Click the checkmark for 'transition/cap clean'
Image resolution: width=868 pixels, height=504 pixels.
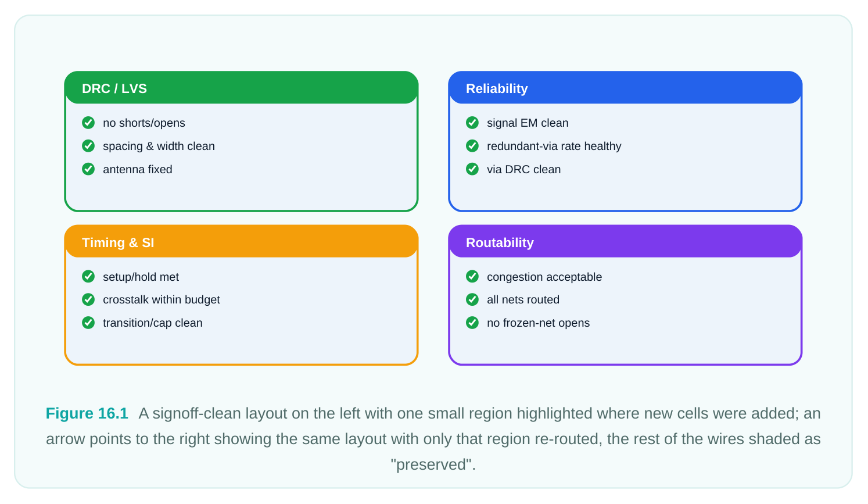(88, 323)
